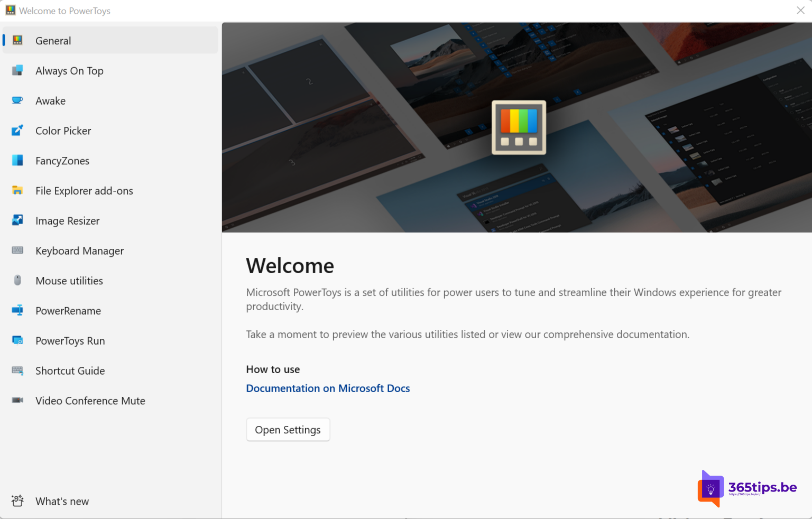Select the File Explorer add-ons icon
The width and height of the screenshot is (812, 519).
pos(17,190)
